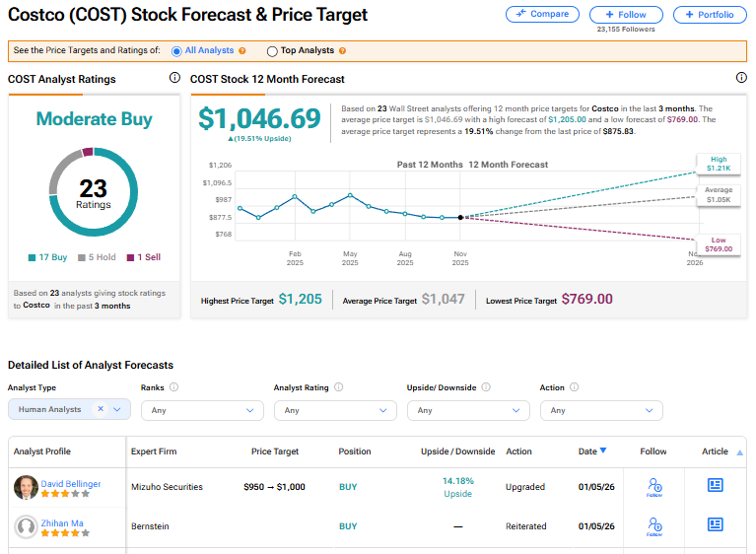Select the Top Analysts radio button

coord(272,51)
